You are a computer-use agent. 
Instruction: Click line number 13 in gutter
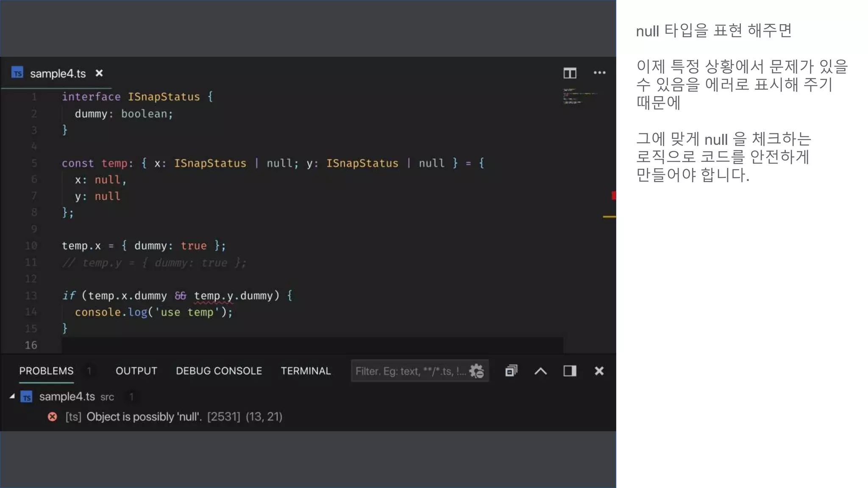pos(31,296)
